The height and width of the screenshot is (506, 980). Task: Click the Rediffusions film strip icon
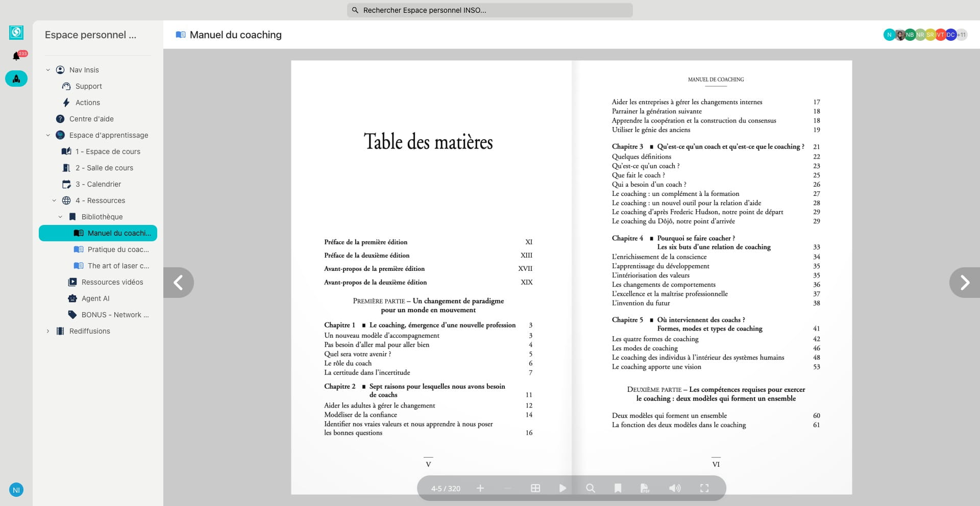click(60, 331)
